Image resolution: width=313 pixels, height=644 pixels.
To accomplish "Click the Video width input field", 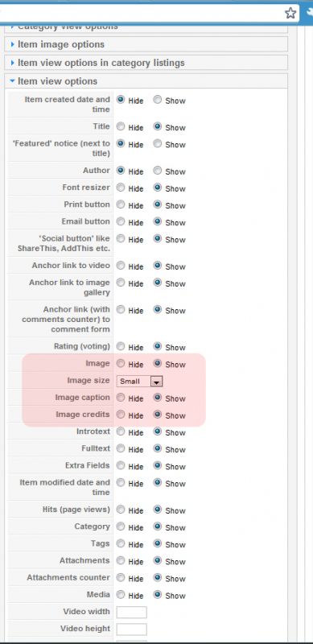I will click(131, 612).
